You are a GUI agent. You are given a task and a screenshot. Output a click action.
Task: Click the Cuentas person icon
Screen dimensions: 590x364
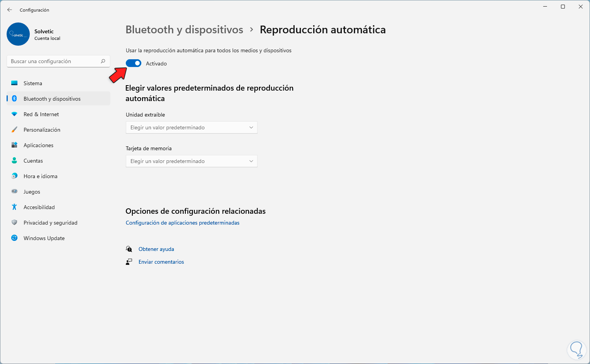click(14, 161)
